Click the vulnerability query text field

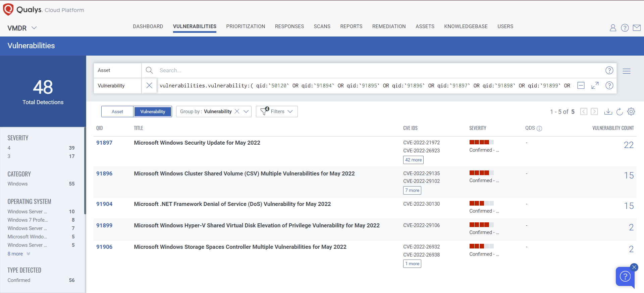(366, 86)
